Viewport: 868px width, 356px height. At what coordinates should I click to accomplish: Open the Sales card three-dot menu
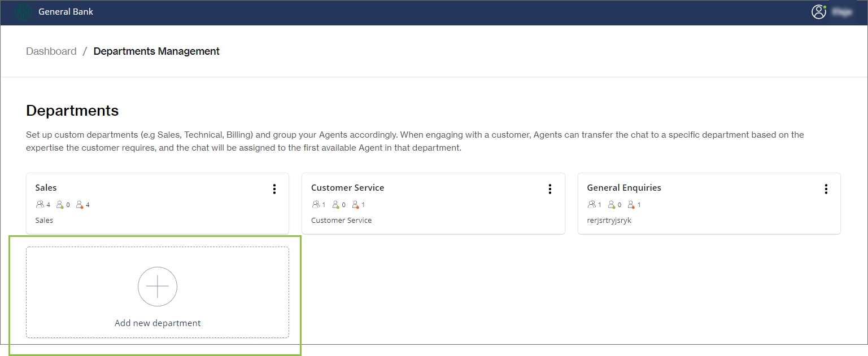274,189
